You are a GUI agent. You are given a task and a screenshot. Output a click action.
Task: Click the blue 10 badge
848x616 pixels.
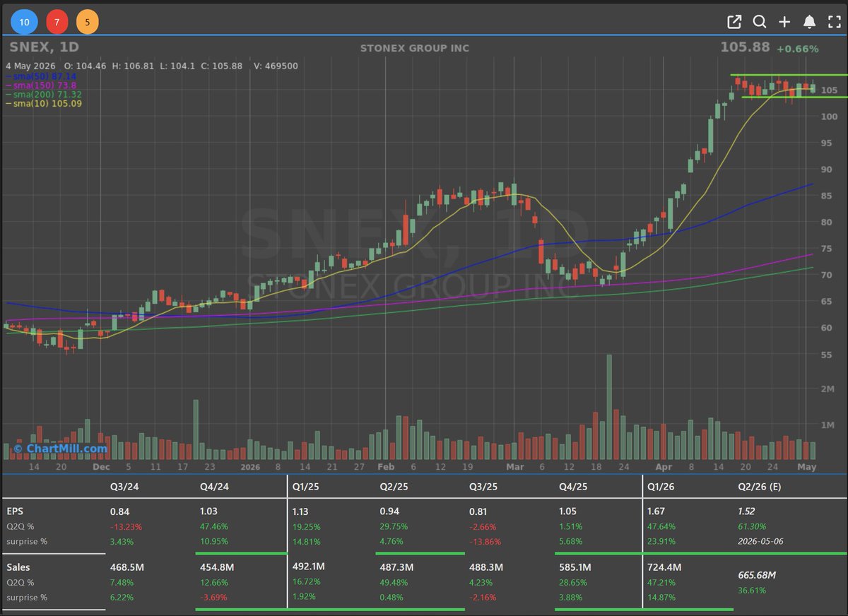pos(24,22)
